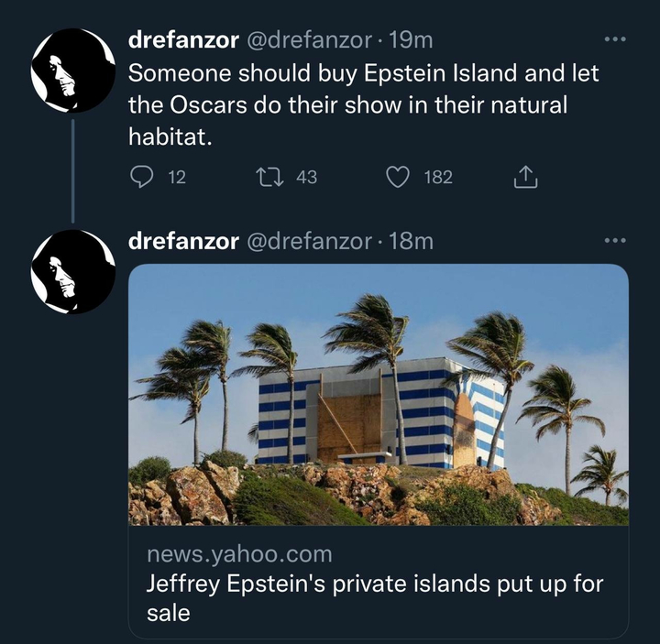Click the tweet text about the Oscars
Image resolution: width=660 pixels, height=644 pixels.
point(364,104)
